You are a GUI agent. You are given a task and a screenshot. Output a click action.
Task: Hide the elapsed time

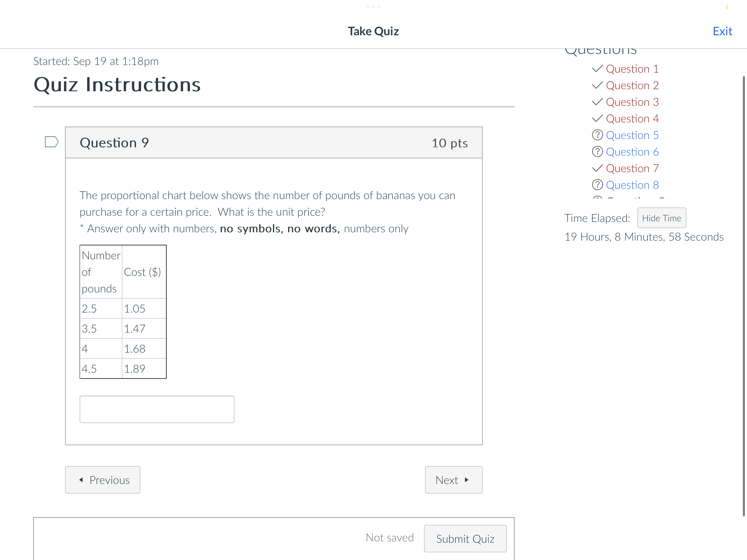click(662, 218)
